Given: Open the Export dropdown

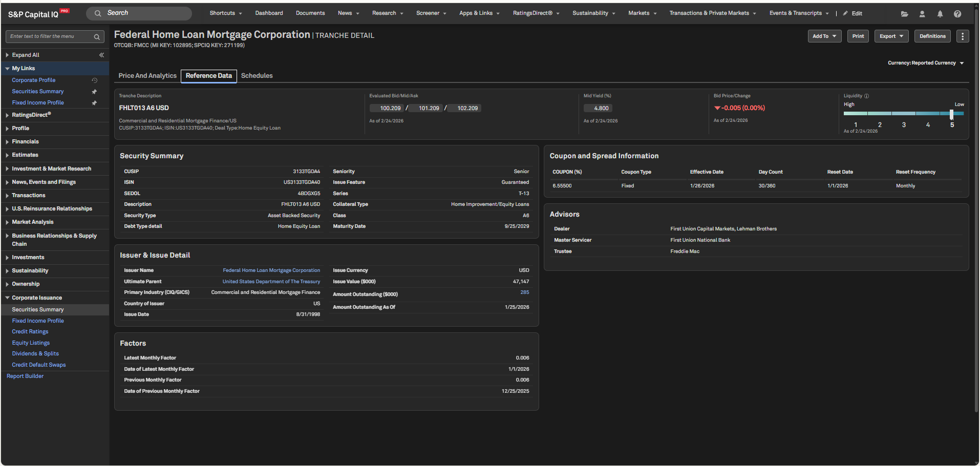Looking at the screenshot, I should point(891,36).
